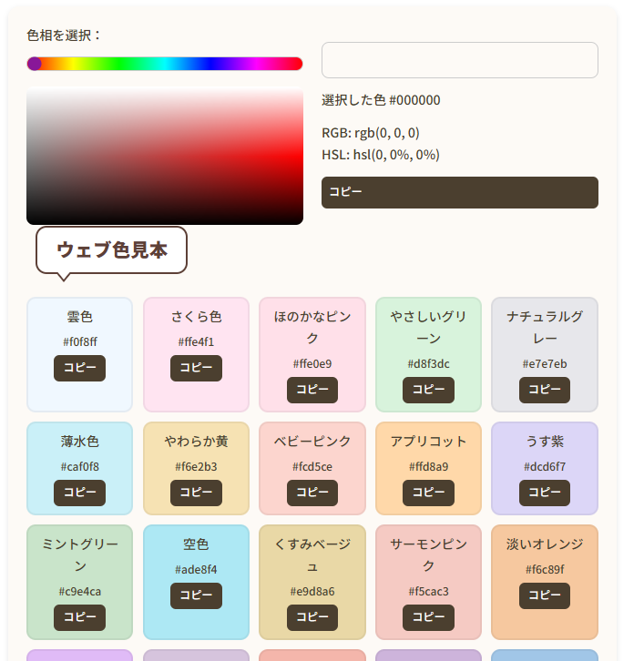Click inside the saturation color picker area
Image resolution: width=644 pixels, height=661 pixels.
pyautogui.click(x=165, y=156)
